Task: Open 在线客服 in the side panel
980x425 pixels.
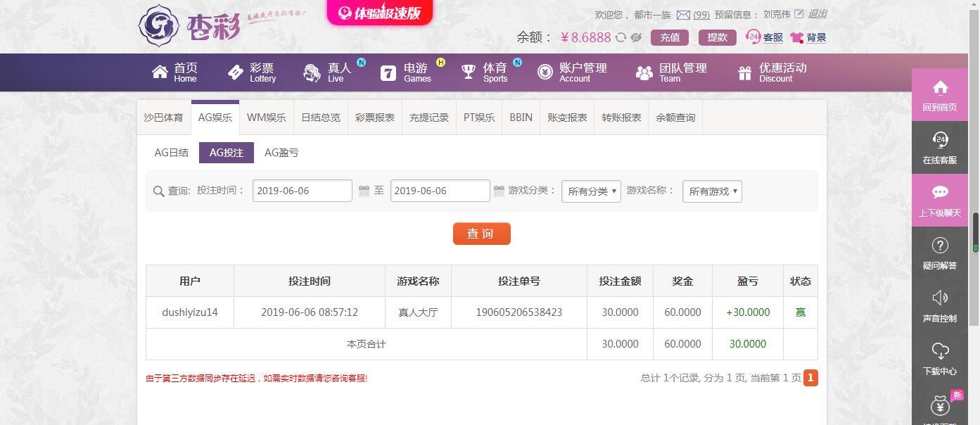Action: click(x=940, y=148)
